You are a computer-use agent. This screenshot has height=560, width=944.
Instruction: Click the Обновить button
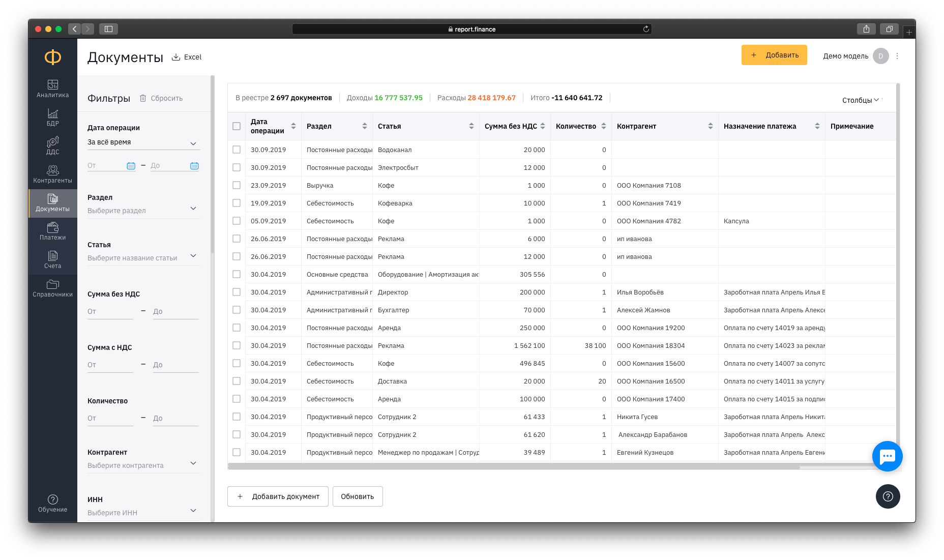tap(358, 496)
